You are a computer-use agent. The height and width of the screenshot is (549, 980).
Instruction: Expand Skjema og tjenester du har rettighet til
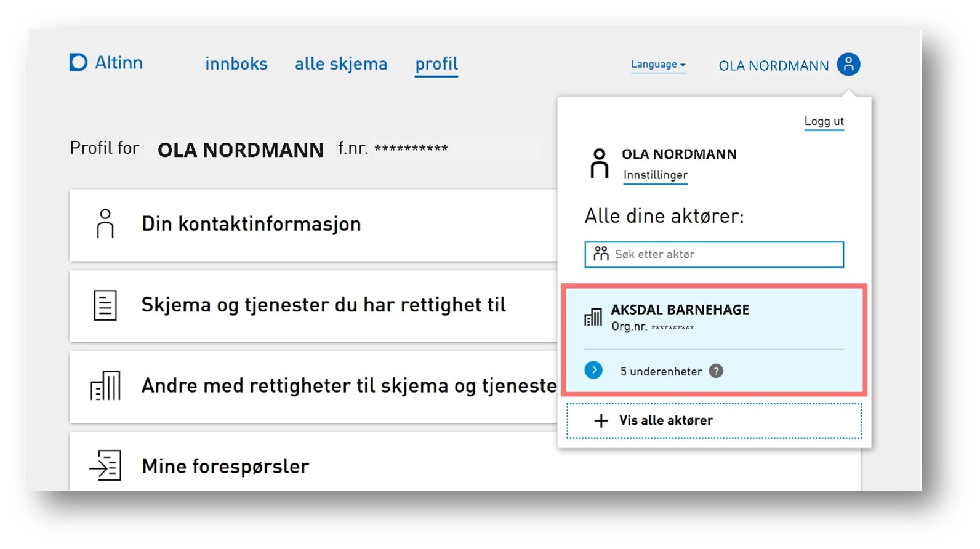(x=313, y=306)
